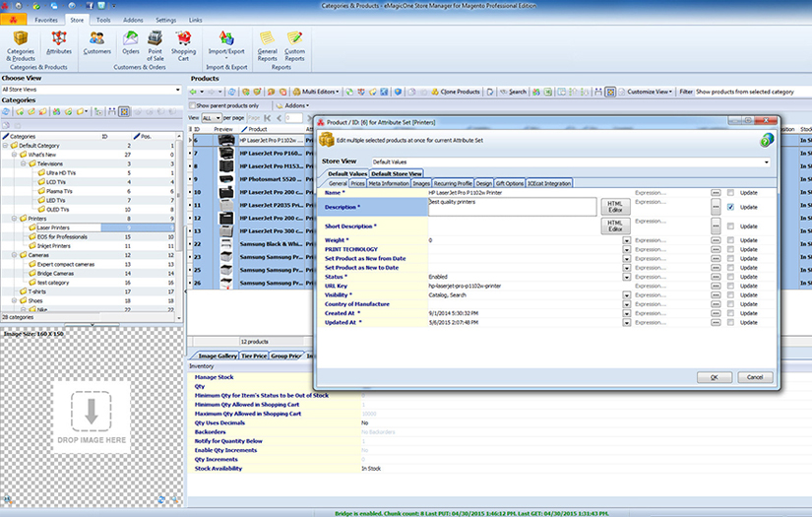The width and height of the screenshot is (812, 517).
Task: Open the ICEcat Integration tab
Action: (549, 183)
